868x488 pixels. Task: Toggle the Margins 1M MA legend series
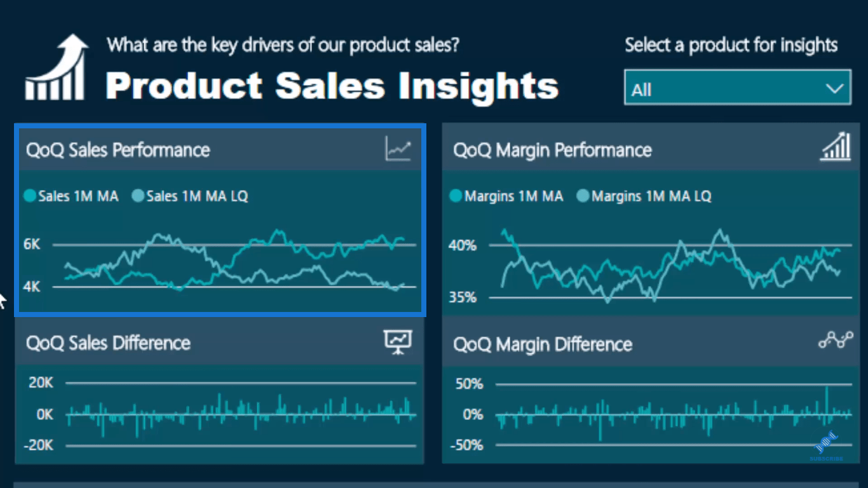coord(506,196)
